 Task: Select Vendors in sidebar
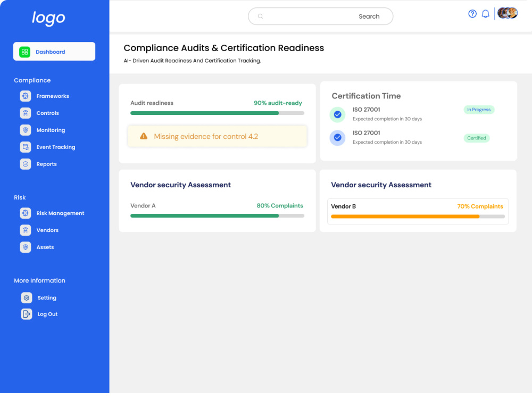coord(47,230)
